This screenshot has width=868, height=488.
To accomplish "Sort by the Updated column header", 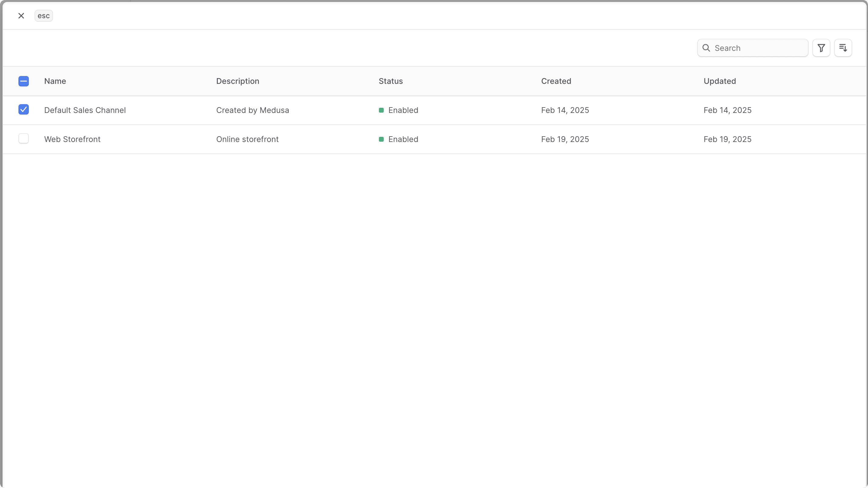I will (720, 81).
